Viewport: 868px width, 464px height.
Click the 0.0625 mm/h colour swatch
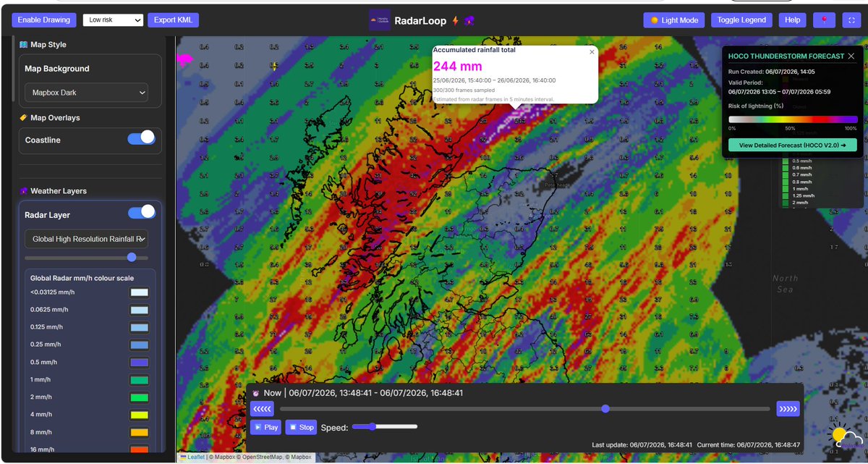point(139,310)
